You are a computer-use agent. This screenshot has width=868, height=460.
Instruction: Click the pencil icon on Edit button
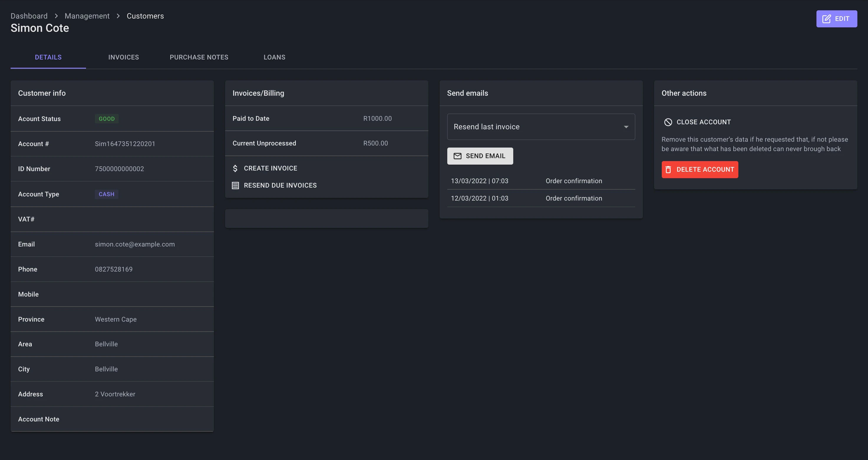[x=826, y=19]
